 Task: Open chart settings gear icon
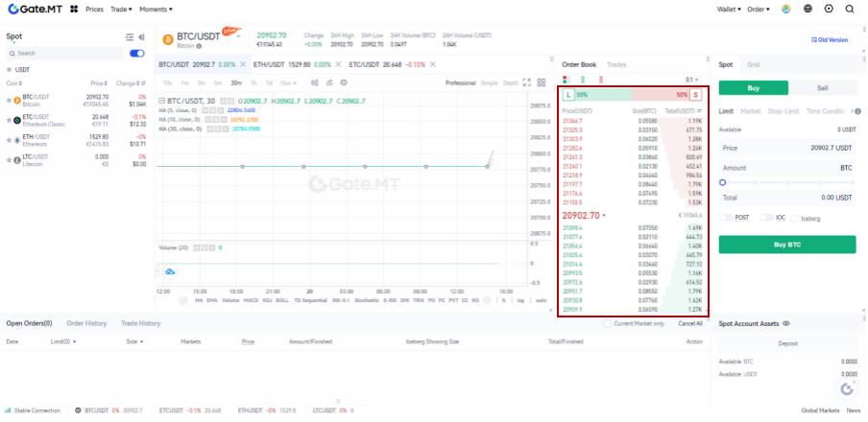343,82
